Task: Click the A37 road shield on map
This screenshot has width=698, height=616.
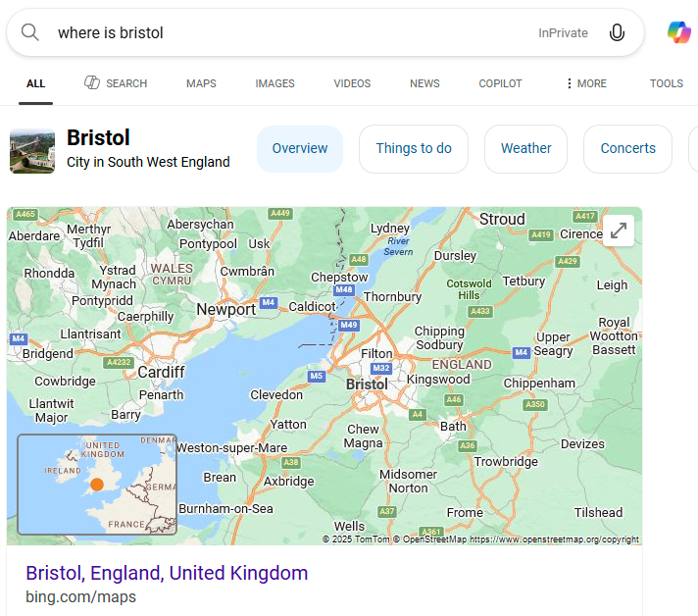Action: (x=386, y=511)
